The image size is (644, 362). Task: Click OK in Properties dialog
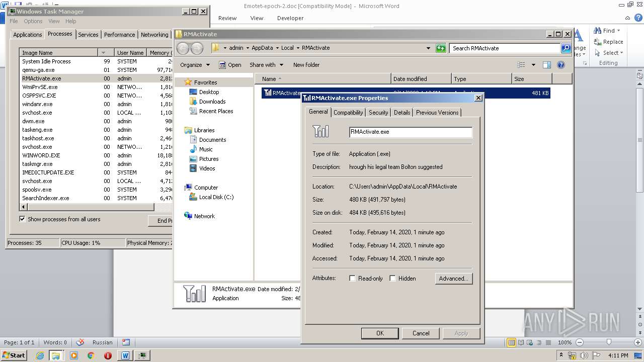point(380,333)
